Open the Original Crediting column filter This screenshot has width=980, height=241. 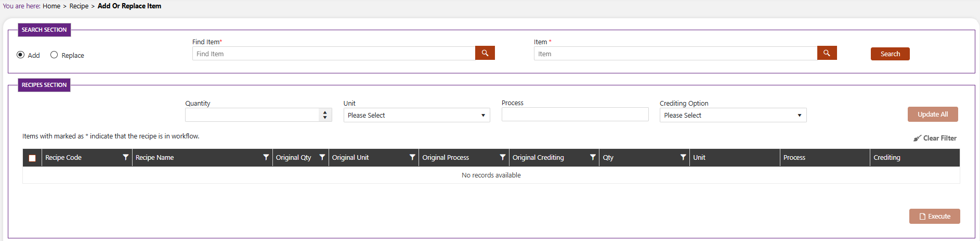point(593,157)
